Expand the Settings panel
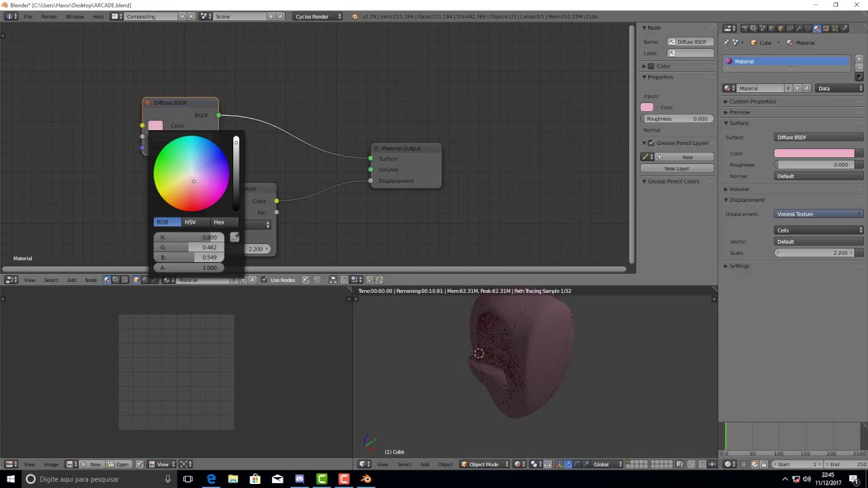 (740, 266)
